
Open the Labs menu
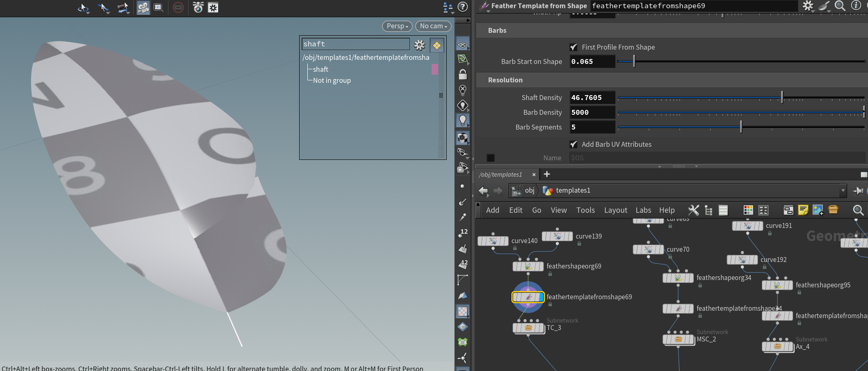tap(643, 210)
